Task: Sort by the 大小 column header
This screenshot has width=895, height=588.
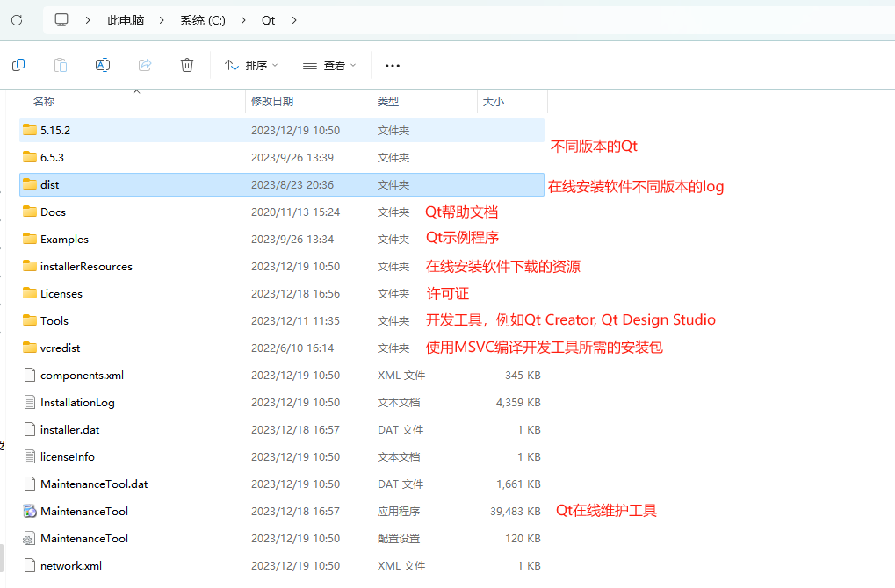Action: click(x=494, y=102)
